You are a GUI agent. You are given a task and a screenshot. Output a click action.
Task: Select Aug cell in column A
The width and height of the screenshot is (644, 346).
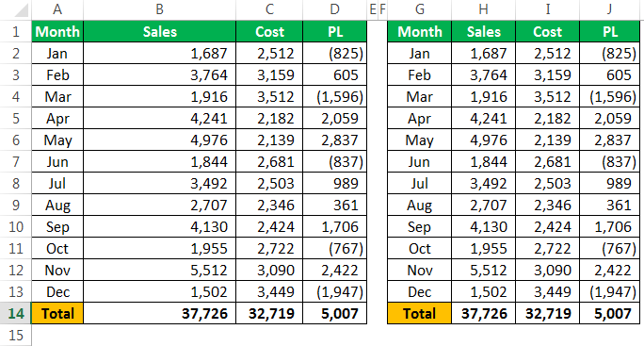57,205
